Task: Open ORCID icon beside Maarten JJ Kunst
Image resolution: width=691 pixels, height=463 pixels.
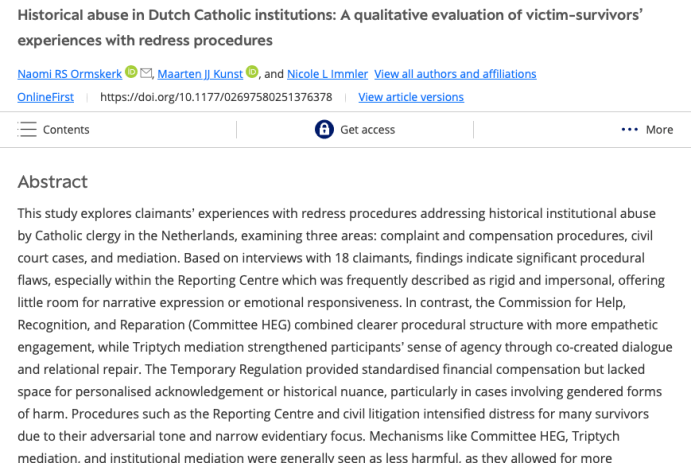Action: pos(252,73)
